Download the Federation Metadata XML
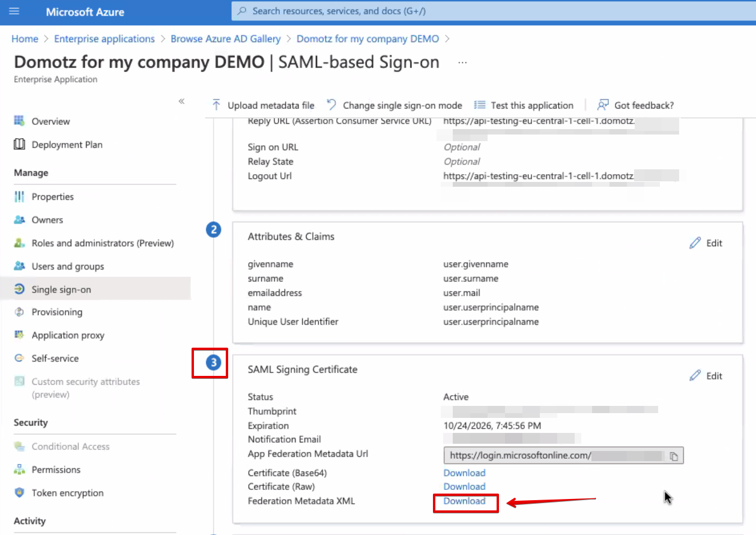 click(x=464, y=501)
